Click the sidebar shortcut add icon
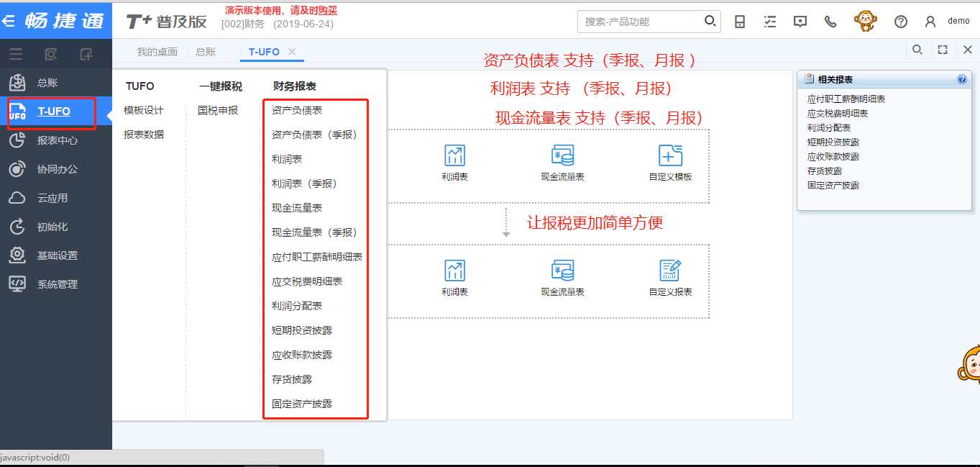 click(86, 54)
